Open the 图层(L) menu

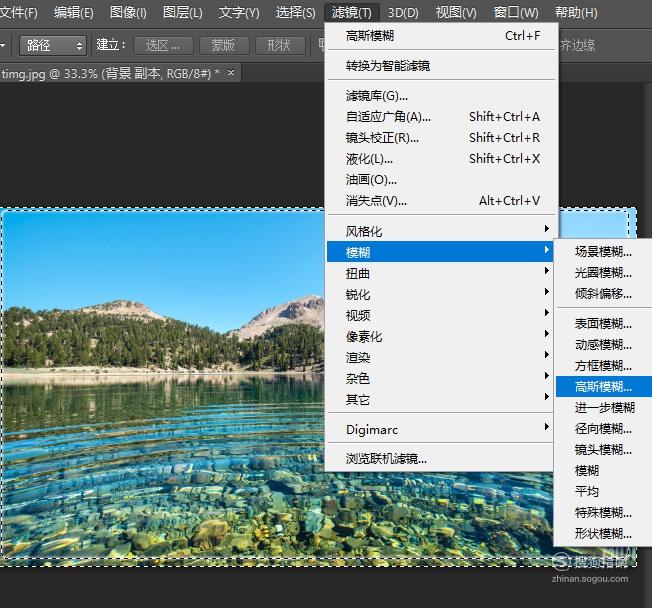pos(183,12)
